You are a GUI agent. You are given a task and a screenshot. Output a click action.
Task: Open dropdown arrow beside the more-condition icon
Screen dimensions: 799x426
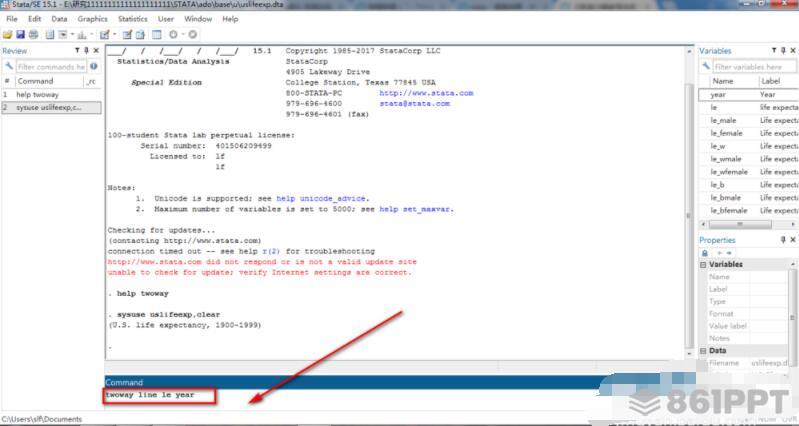point(183,34)
